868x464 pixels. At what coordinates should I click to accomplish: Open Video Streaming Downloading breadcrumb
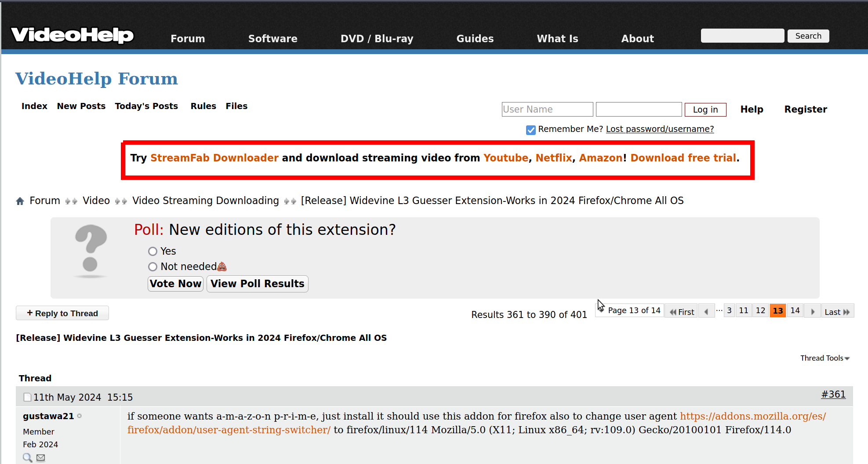(206, 201)
